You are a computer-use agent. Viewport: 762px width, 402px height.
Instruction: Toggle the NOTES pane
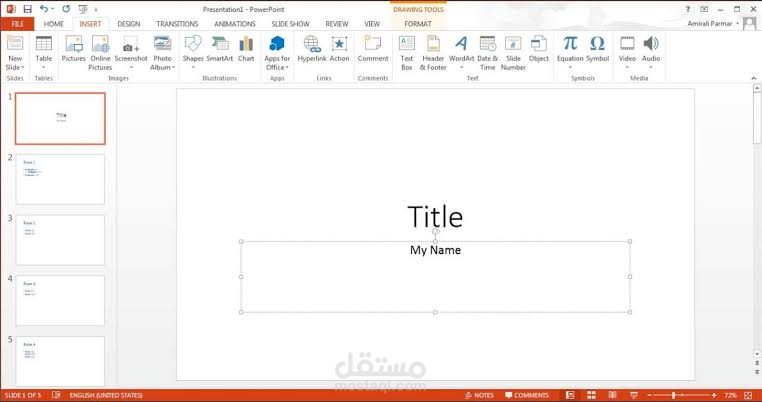point(479,395)
